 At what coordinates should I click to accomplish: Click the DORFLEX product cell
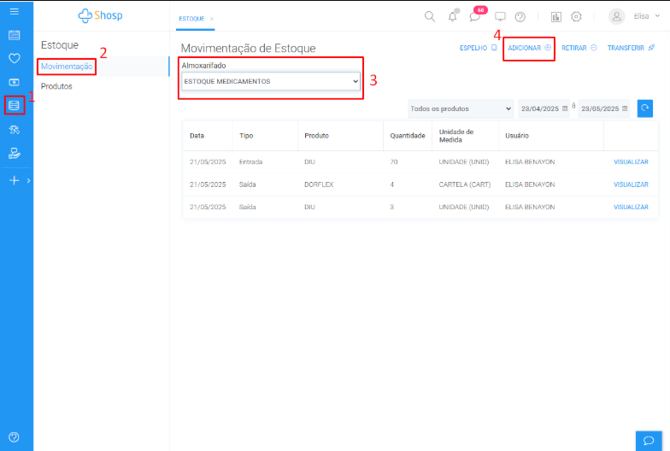coord(319,184)
